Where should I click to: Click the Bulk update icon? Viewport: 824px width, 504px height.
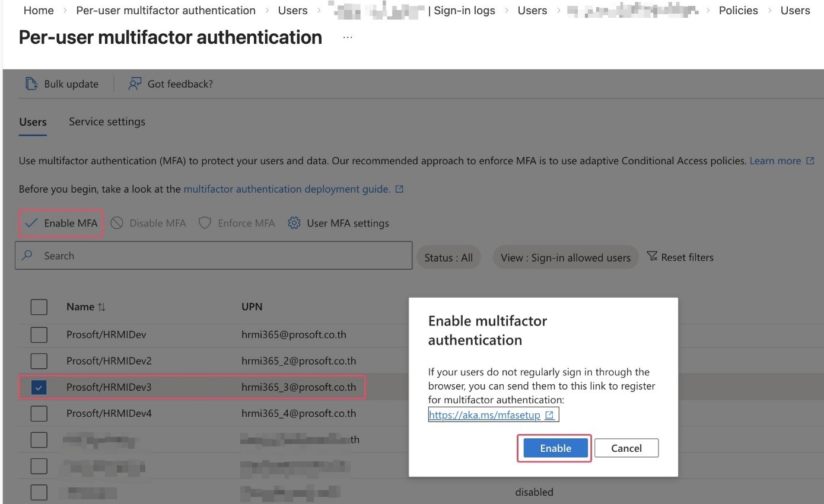click(x=31, y=84)
